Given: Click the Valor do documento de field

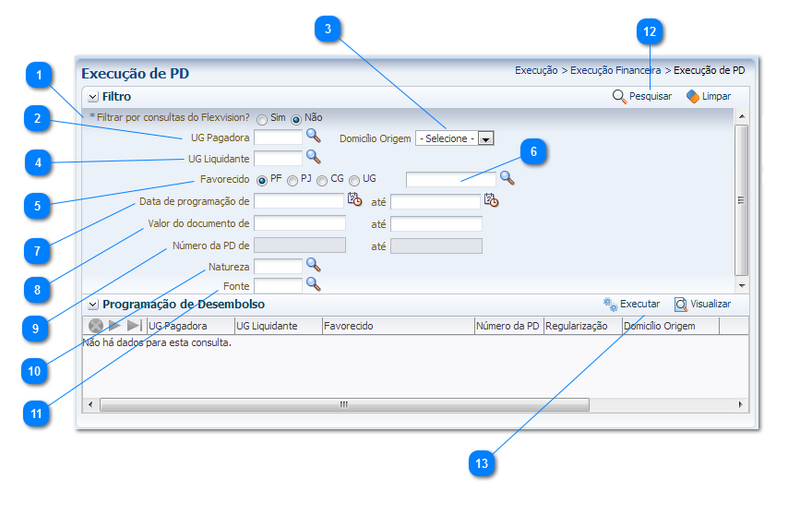Looking at the screenshot, I should pos(299,223).
